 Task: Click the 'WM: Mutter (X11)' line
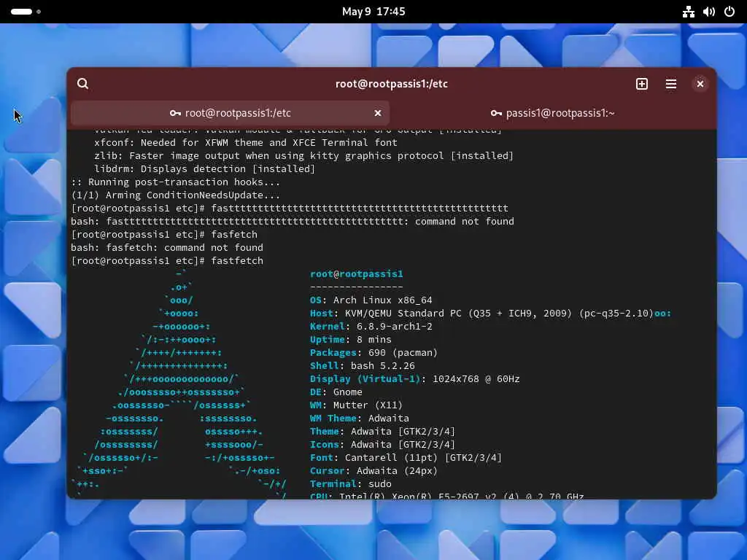click(x=356, y=405)
